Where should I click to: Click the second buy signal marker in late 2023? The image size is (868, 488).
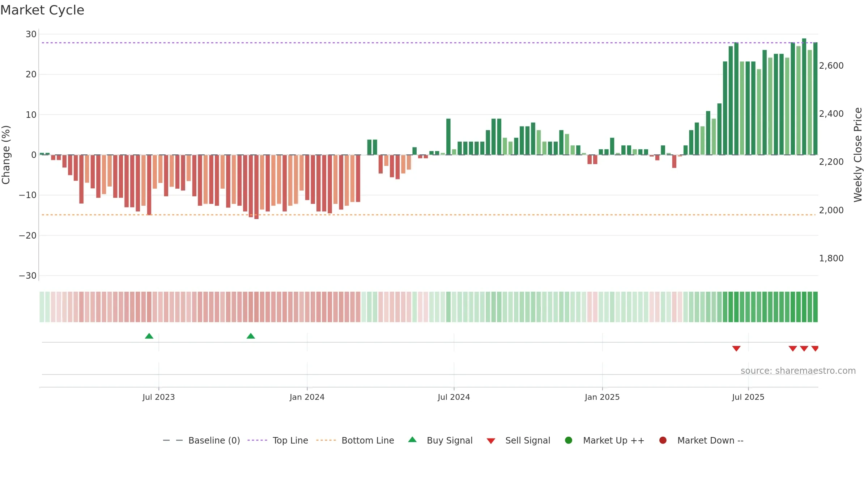point(251,336)
